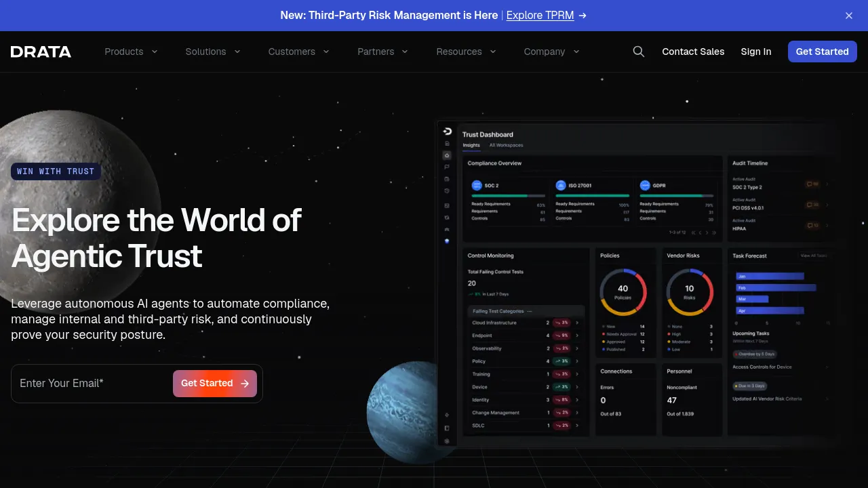868x488 pixels.
Task: Expand the Cloud Infrastructure row arrow
Action: [x=577, y=323]
